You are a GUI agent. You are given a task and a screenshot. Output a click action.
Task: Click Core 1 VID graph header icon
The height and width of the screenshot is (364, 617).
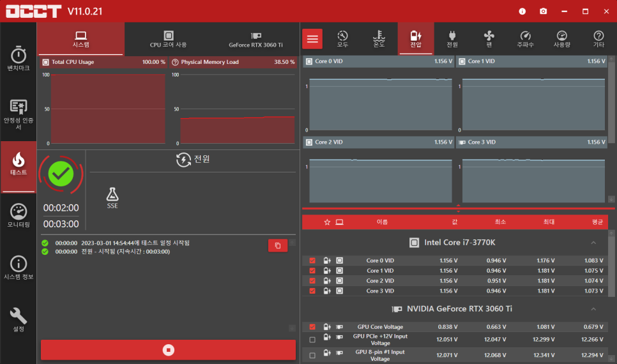tap(462, 61)
